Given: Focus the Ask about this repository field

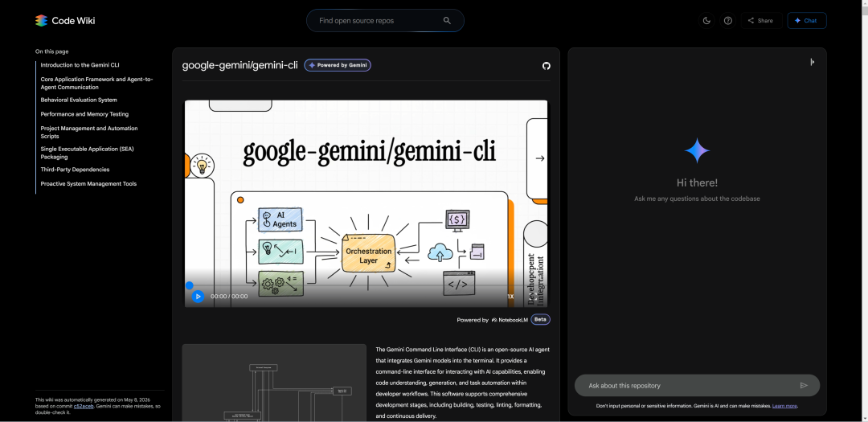Looking at the screenshot, I should tap(697, 386).
